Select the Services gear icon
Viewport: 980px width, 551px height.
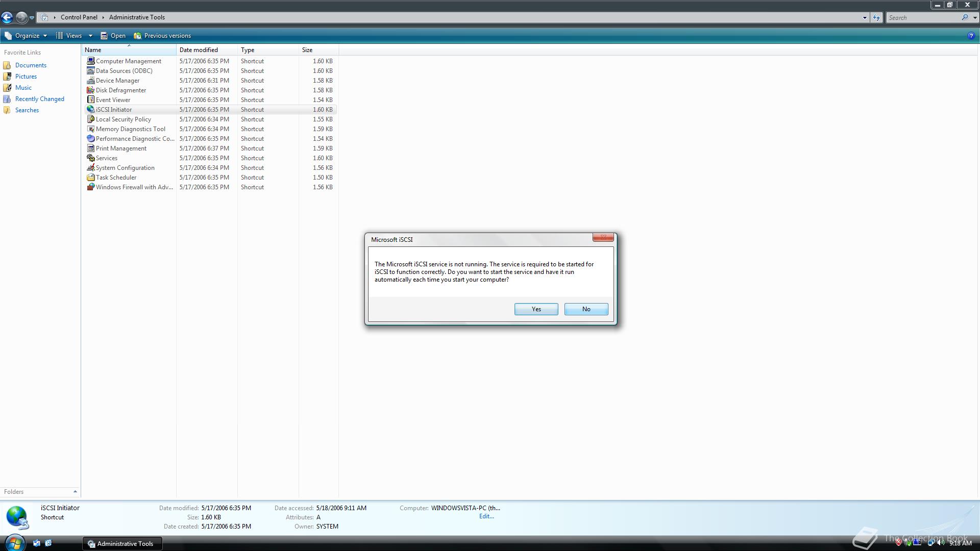coord(90,158)
